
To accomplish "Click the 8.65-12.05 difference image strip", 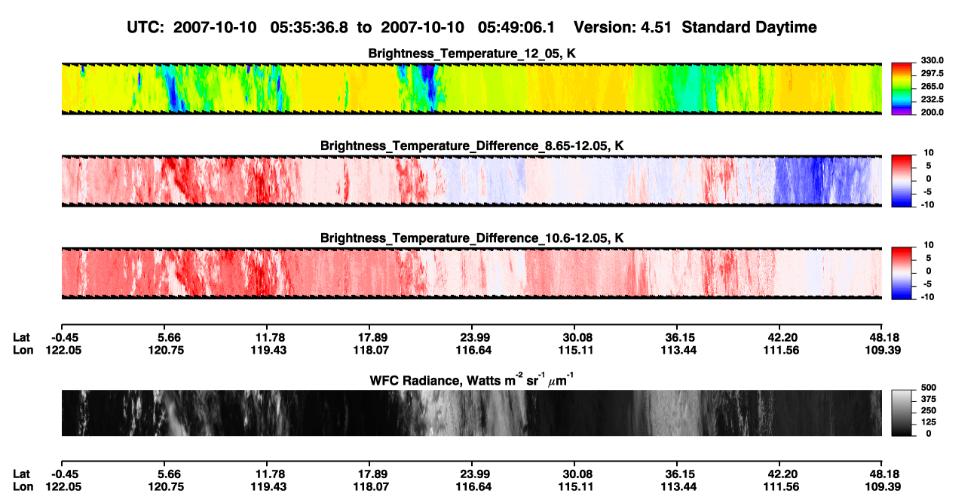I will (471, 180).
